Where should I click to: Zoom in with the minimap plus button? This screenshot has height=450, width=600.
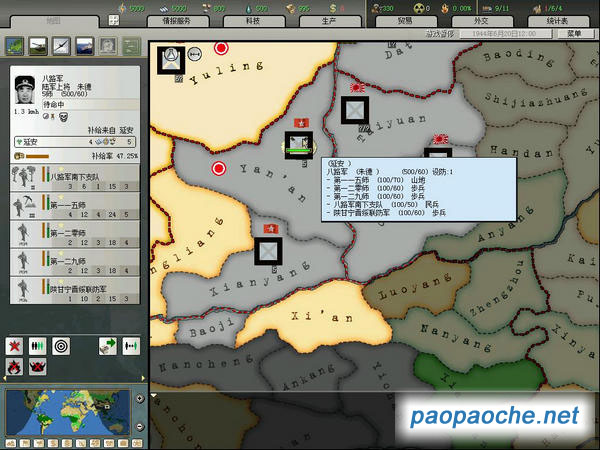coord(140,399)
